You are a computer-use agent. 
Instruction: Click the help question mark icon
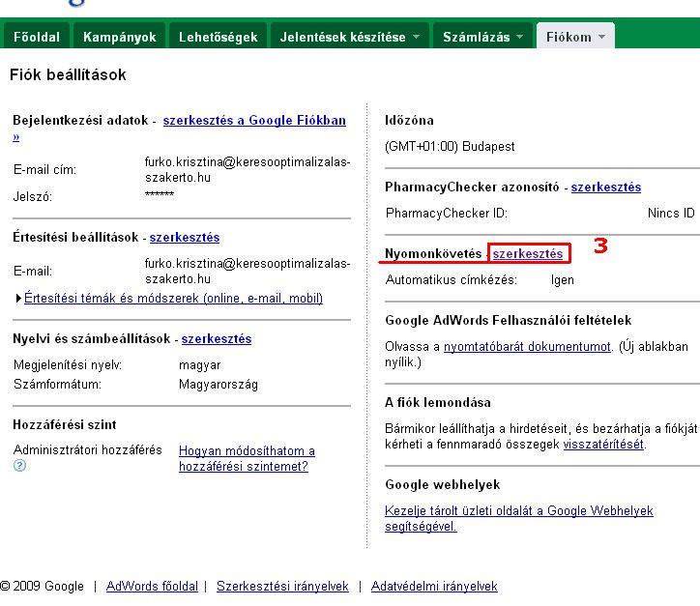pos(19,466)
